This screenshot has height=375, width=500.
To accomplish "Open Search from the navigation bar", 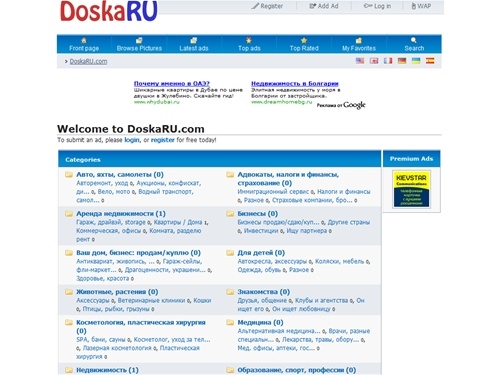I will click(414, 44).
